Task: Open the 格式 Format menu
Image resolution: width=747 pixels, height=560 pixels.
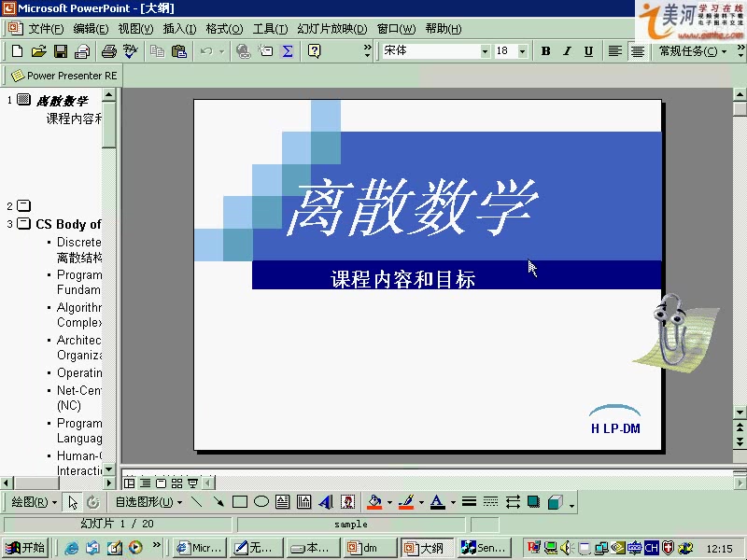Action: pos(224,29)
